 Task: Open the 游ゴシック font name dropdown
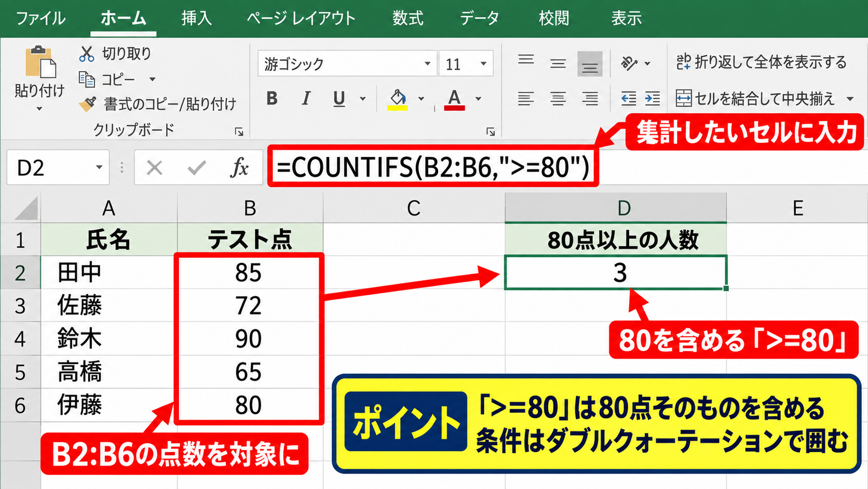(x=427, y=63)
